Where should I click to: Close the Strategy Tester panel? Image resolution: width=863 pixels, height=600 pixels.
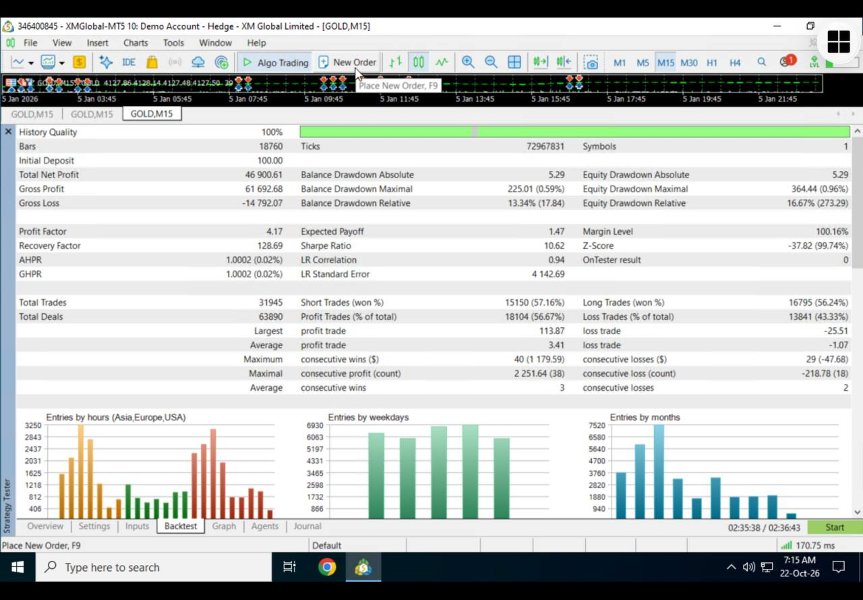(8, 132)
